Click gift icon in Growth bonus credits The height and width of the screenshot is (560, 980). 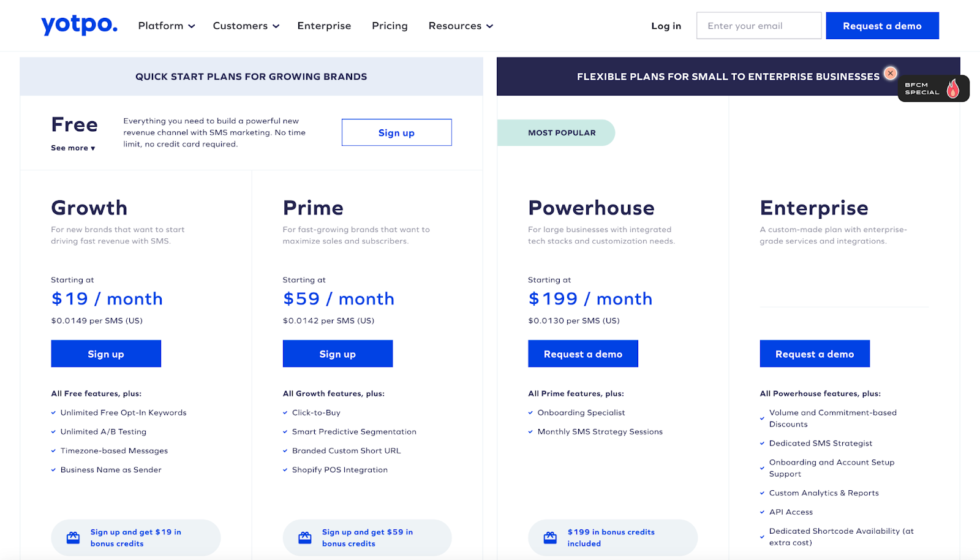click(x=73, y=538)
